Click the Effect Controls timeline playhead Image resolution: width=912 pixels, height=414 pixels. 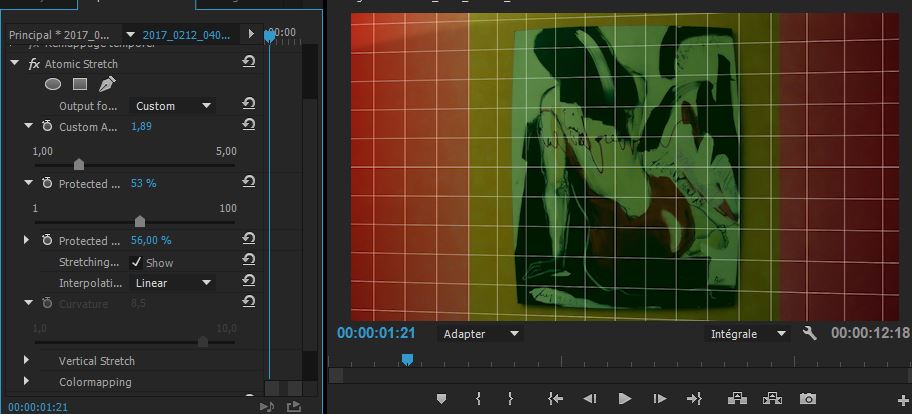[x=269, y=35]
